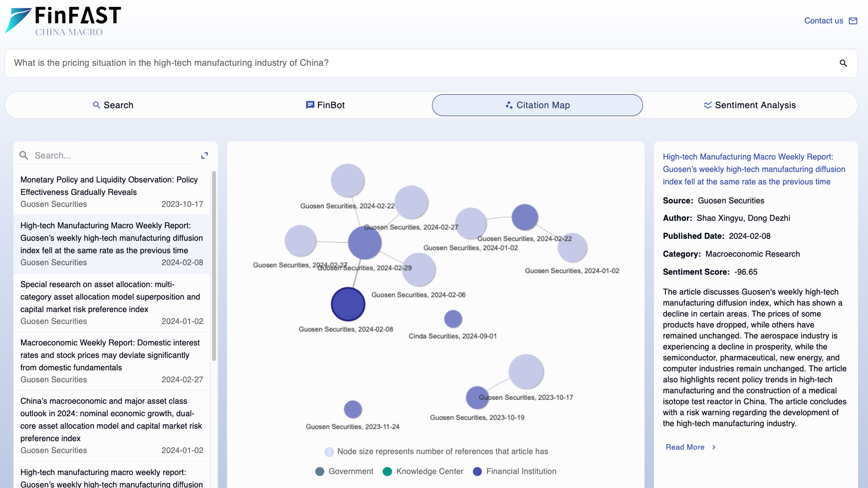Image resolution: width=868 pixels, height=488 pixels.
Task: Select High-tech Manufacturing Macro Weekly Report 2024-02-08 article
Action: tap(112, 244)
